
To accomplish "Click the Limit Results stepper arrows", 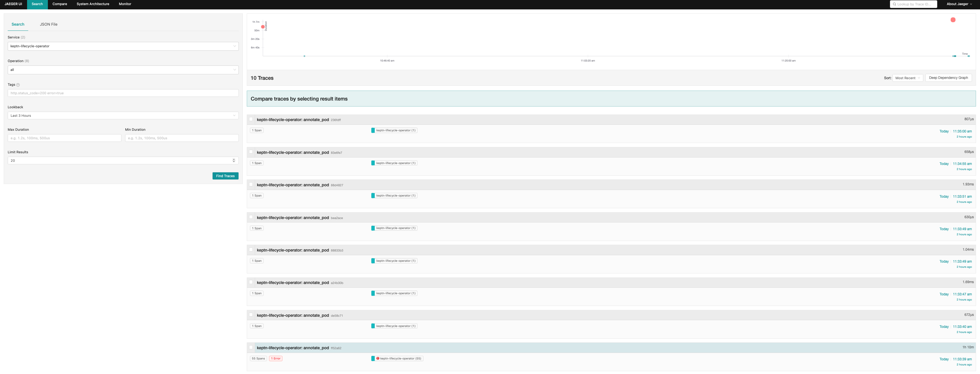I will point(234,160).
